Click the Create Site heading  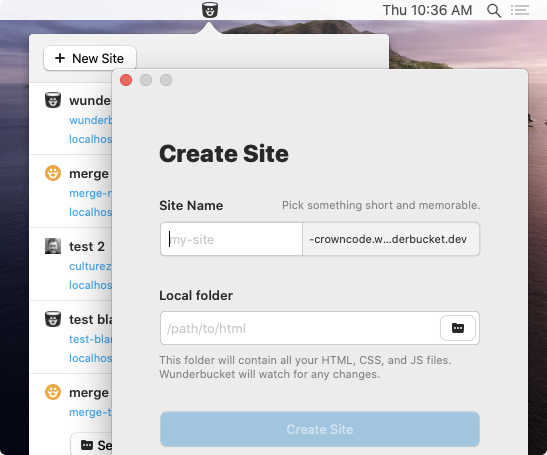pos(224,154)
